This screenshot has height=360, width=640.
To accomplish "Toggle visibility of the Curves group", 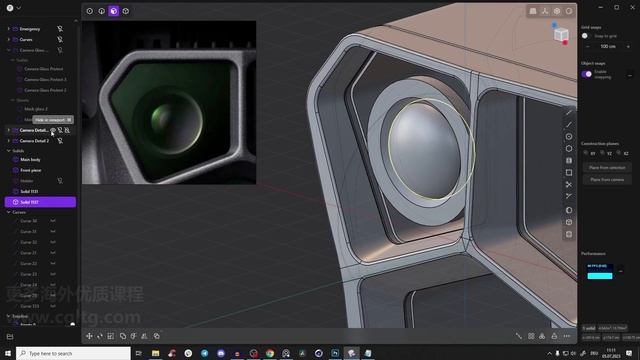I will coord(60,40).
